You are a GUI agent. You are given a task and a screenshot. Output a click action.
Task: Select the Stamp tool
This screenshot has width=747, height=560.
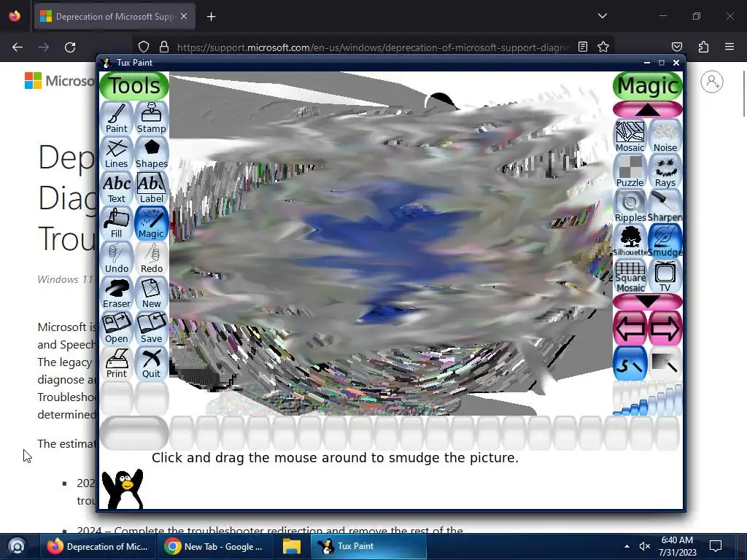(x=152, y=118)
